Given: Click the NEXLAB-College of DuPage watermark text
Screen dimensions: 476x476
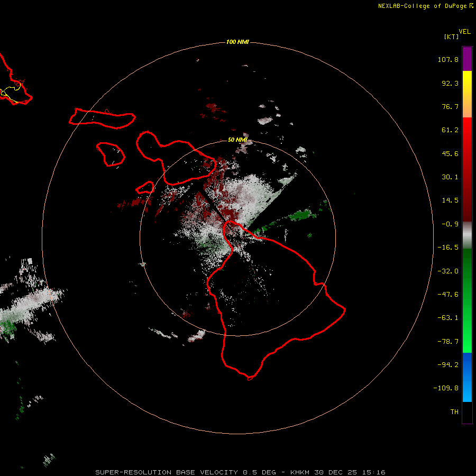Looking at the screenshot, I should (425, 6).
